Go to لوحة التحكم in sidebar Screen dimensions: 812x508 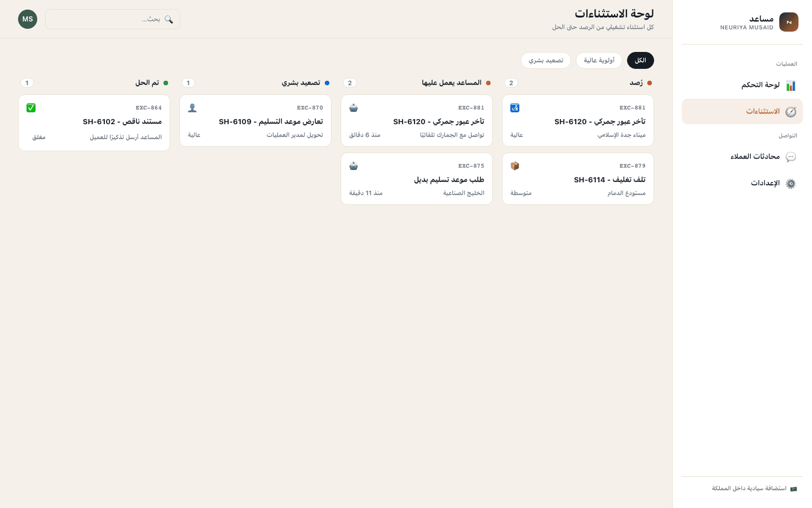coord(742,85)
